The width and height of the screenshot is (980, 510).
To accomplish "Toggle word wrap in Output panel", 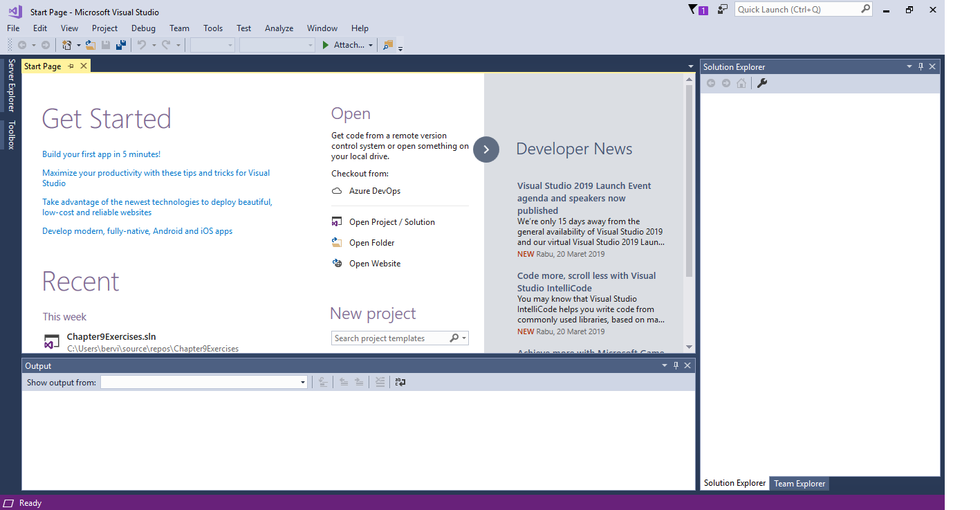I will coord(400,382).
